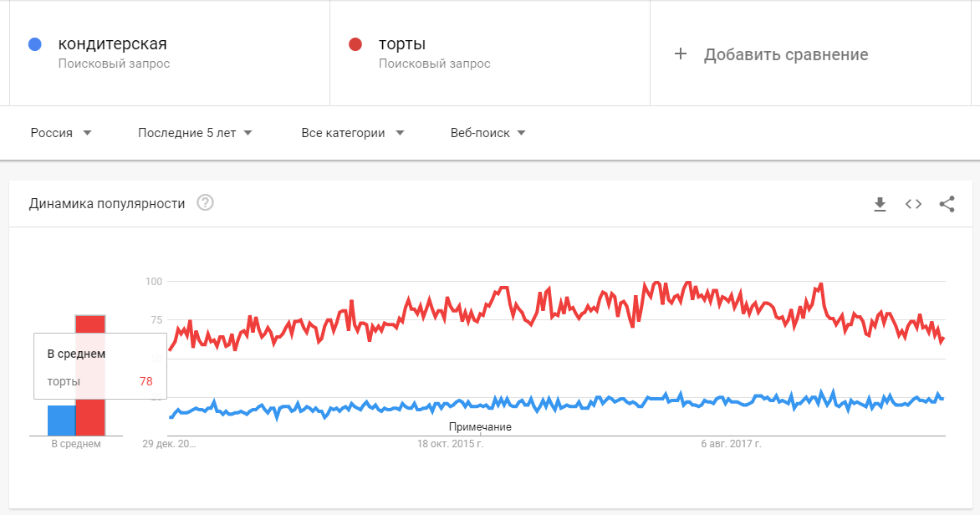Open the Все категории dropdown
The width and height of the screenshot is (980, 515).
coord(353,132)
